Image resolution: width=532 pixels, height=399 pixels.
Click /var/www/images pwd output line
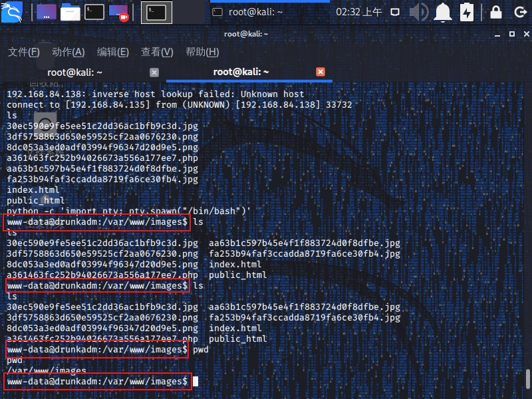47,370
